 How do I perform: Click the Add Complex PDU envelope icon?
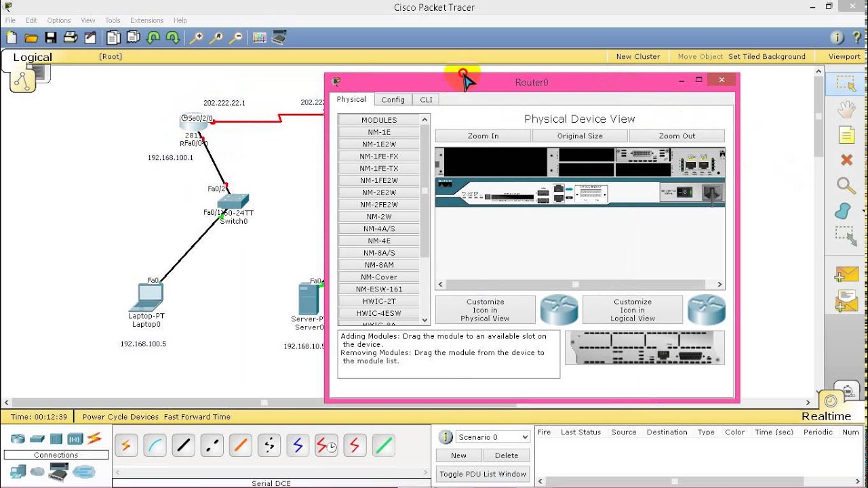(846, 301)
